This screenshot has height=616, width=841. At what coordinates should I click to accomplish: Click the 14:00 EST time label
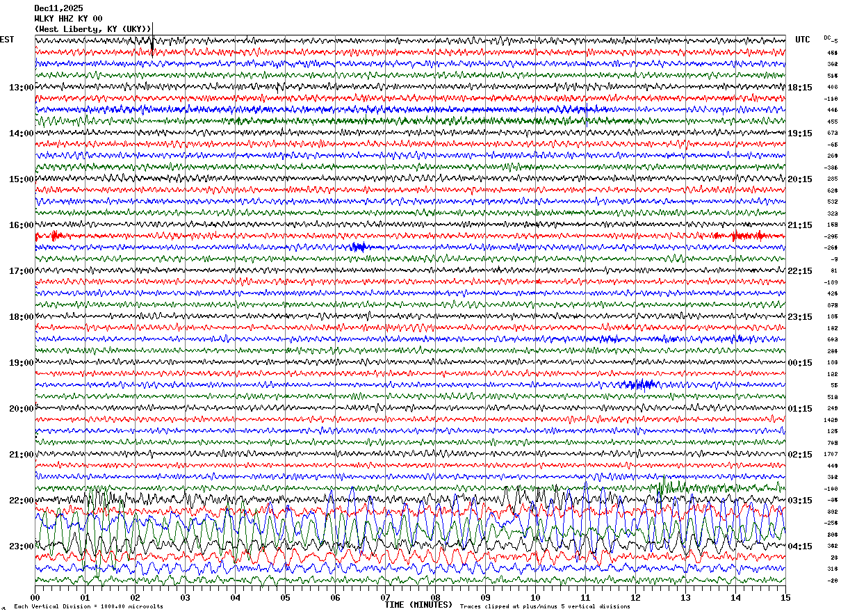coord(22,133)
